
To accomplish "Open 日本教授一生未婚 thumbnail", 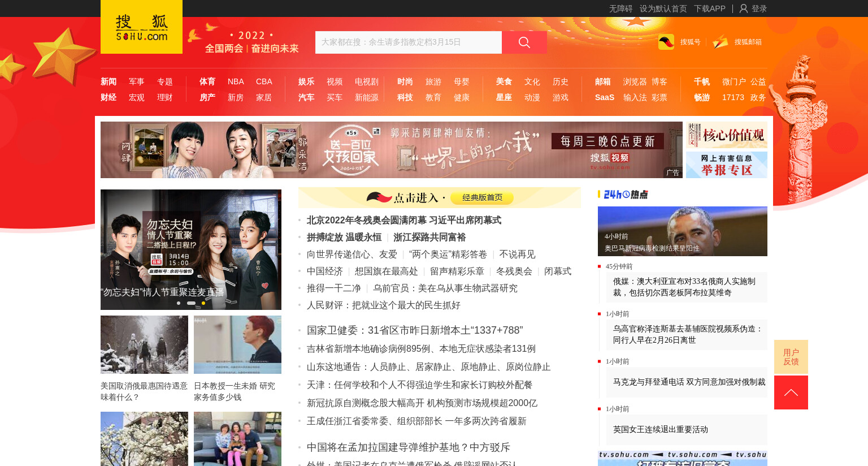I will tap(237, 344).
